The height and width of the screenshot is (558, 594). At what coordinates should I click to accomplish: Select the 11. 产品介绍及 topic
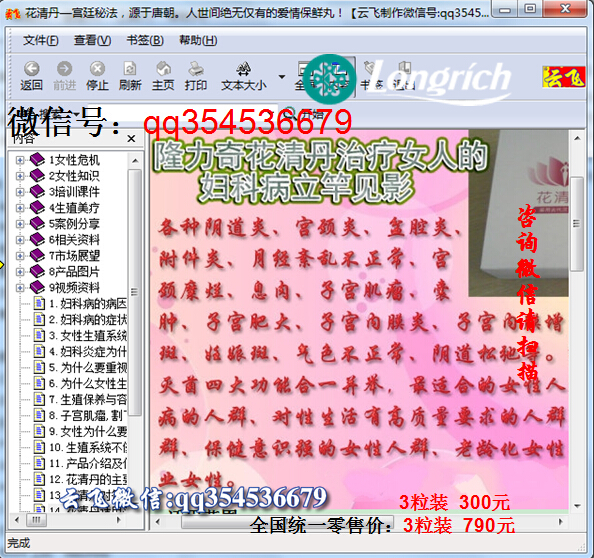pos(88,463)
